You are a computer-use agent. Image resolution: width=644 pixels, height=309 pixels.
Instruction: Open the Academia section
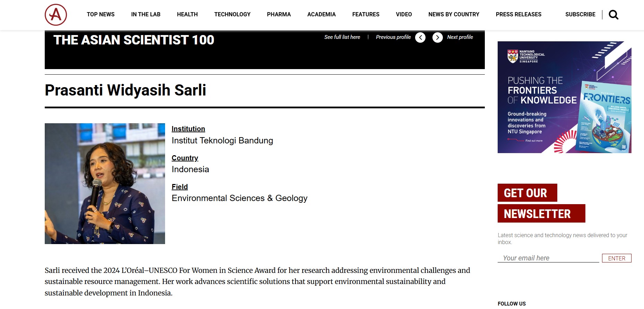tap(321, 14)
